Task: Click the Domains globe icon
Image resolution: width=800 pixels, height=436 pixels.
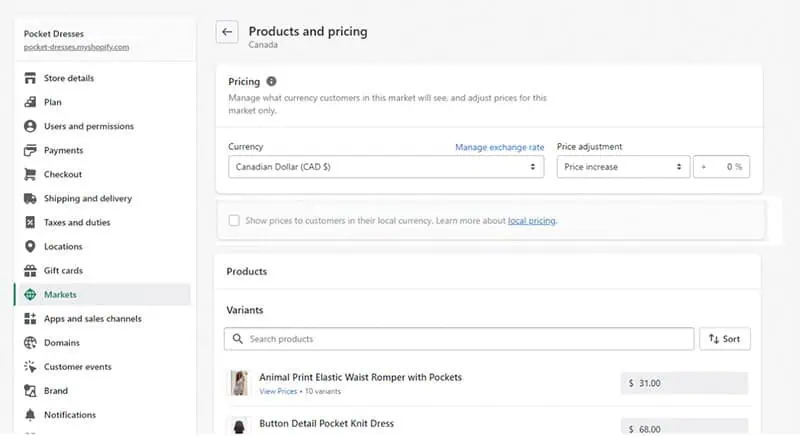Action: [x=30, y=343]
